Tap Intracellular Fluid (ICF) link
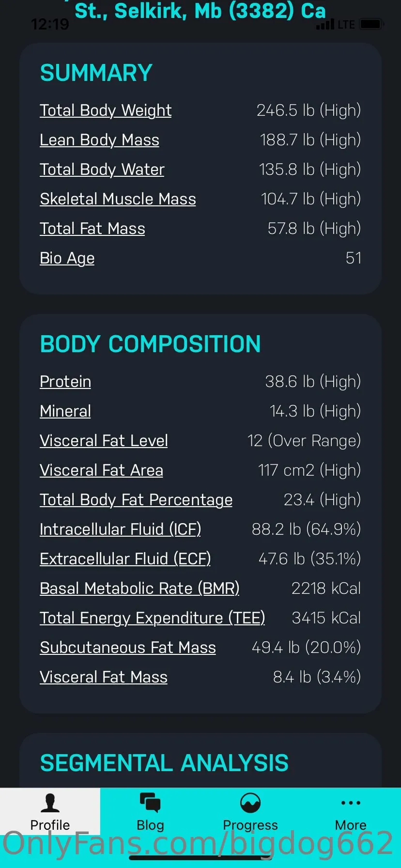This screenshot has height=868, width=401. point(120,529)
